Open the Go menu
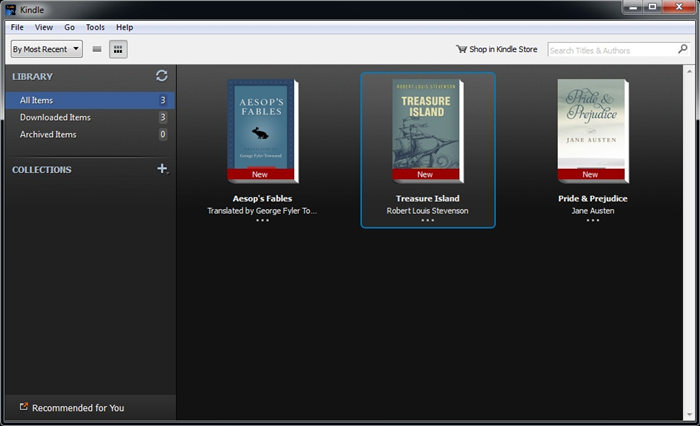 click(69, 27)
